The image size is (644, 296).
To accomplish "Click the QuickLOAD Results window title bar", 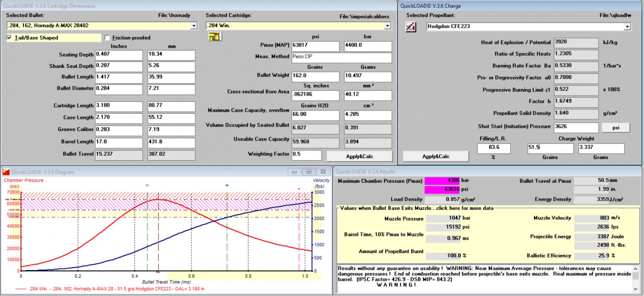I will pyautogui.click(x=488, y=172).
